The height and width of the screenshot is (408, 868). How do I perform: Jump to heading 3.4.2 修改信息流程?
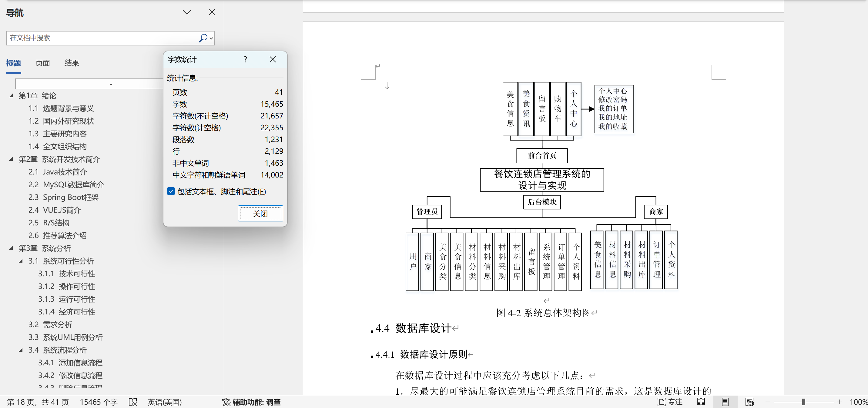tap(70, 376)
